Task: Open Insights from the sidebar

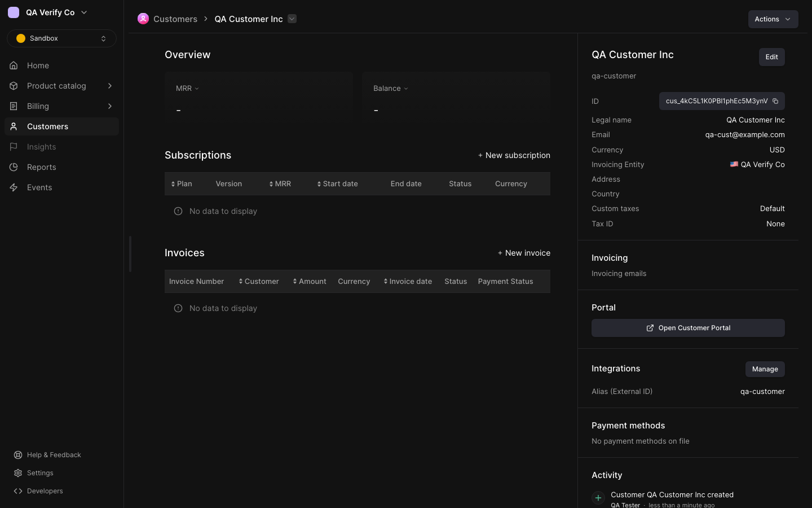Action: [x=61, y=147]
